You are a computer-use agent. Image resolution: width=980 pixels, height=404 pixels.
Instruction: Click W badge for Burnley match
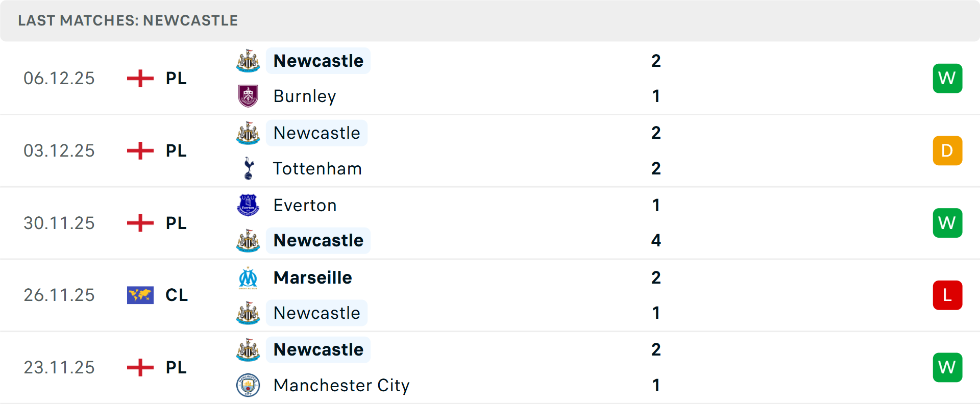[947, 79]
